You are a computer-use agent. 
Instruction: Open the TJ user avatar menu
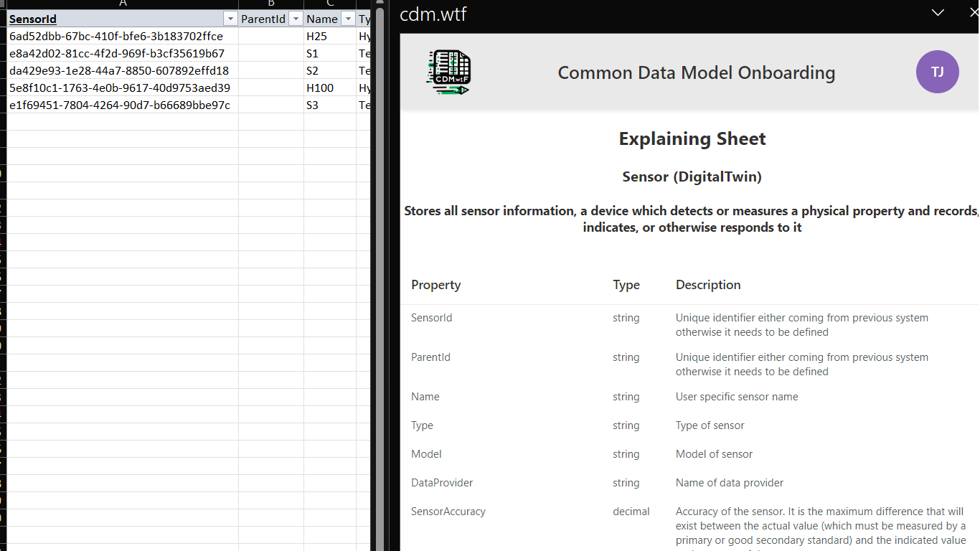click(937, 72)
